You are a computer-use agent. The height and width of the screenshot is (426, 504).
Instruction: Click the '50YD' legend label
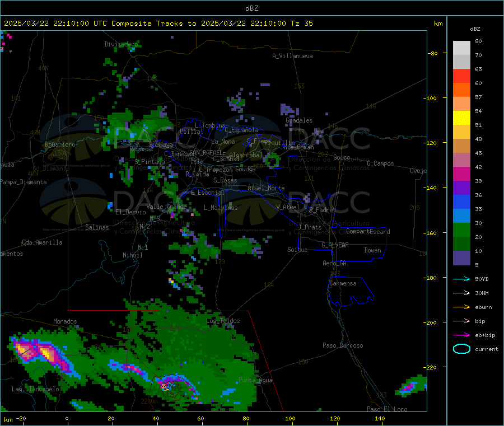[482, 279]
